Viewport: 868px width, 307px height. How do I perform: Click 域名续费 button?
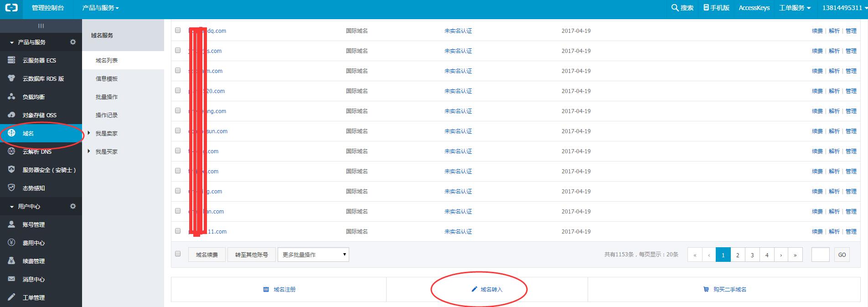click(x=207, y=255)
